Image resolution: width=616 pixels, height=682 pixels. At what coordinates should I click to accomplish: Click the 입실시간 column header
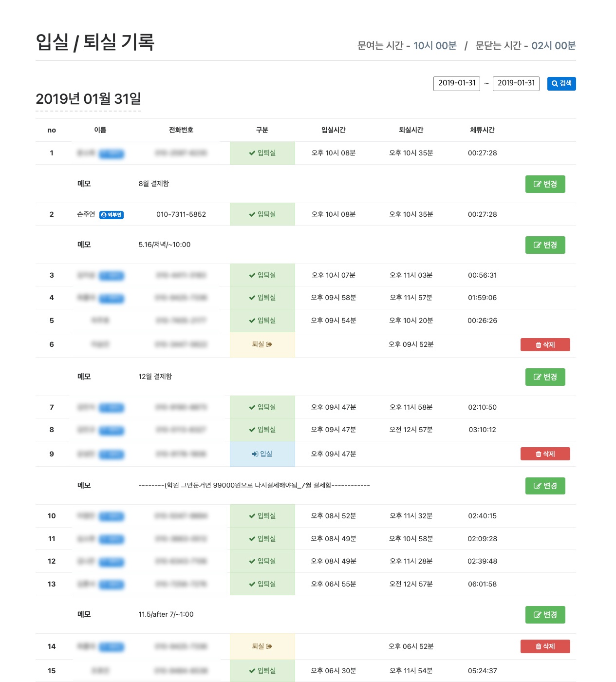(333, 130)
